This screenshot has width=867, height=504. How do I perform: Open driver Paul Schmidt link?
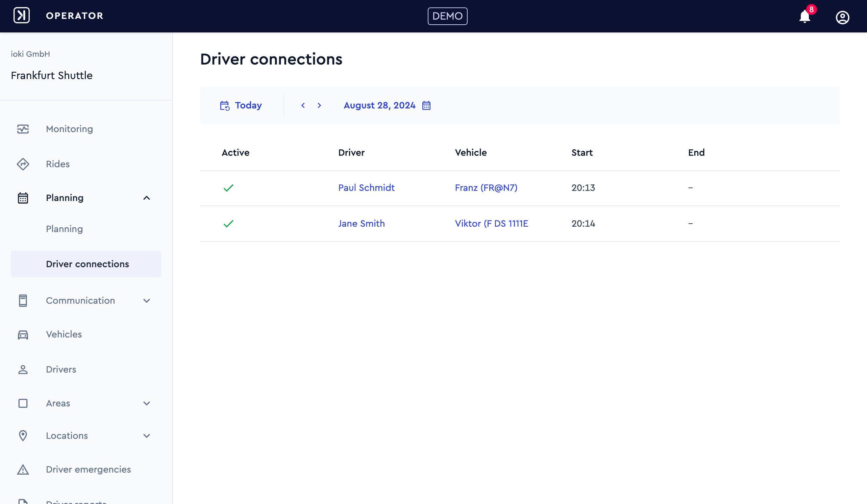(x=366, y=188)
